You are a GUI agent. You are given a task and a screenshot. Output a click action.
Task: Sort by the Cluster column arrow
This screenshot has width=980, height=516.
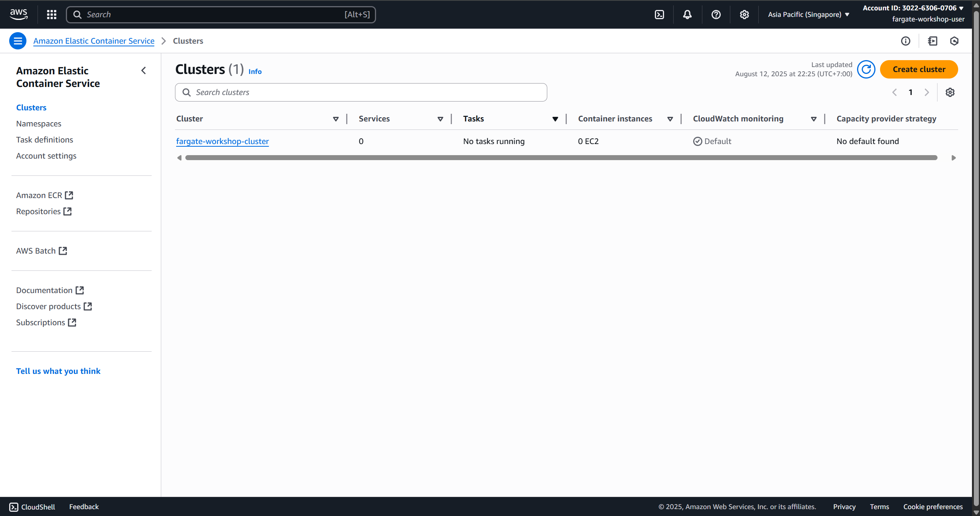[x=336, y=119]
